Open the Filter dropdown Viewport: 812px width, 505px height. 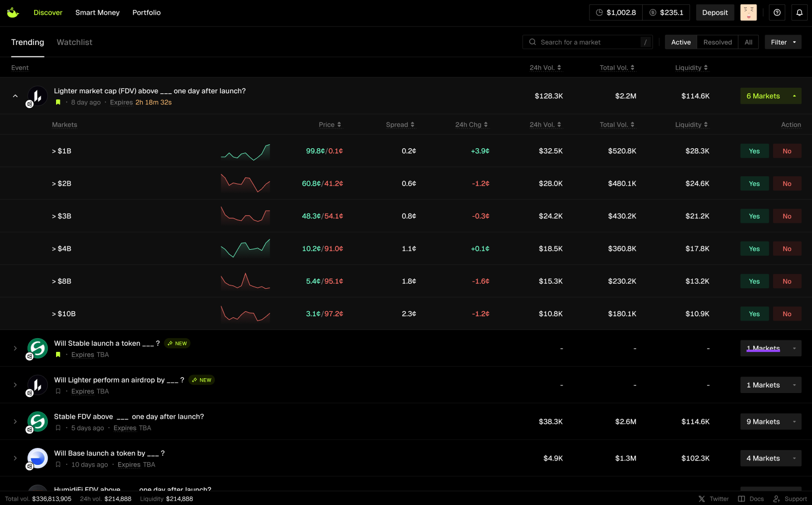782,42
